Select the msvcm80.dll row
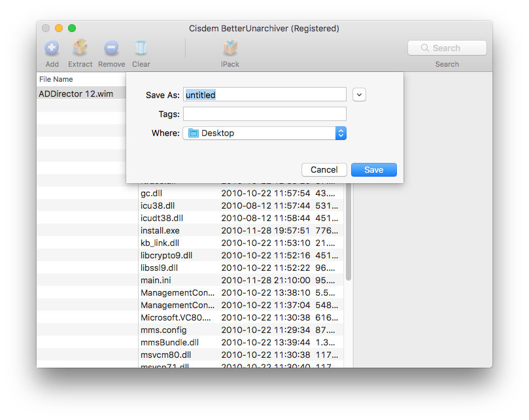The height and width of the screenshot is (420, 529). click(241, 355)
